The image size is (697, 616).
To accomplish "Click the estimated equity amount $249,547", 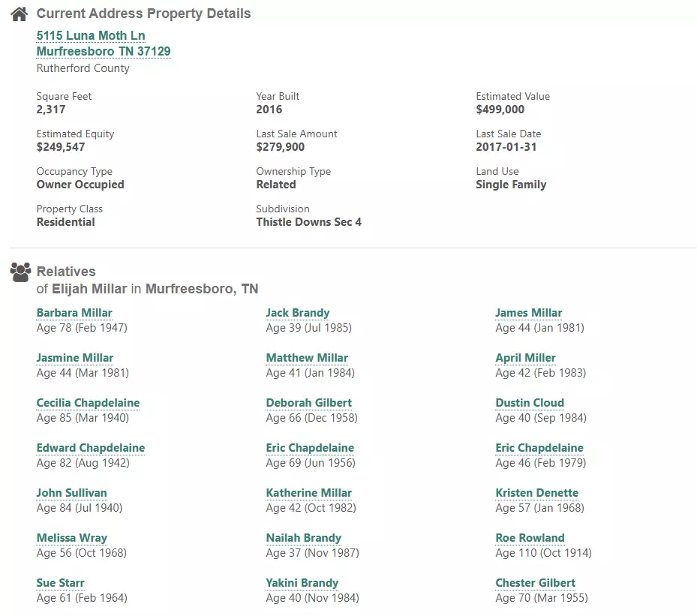I will pyautogui.click(x=61, y=147).
